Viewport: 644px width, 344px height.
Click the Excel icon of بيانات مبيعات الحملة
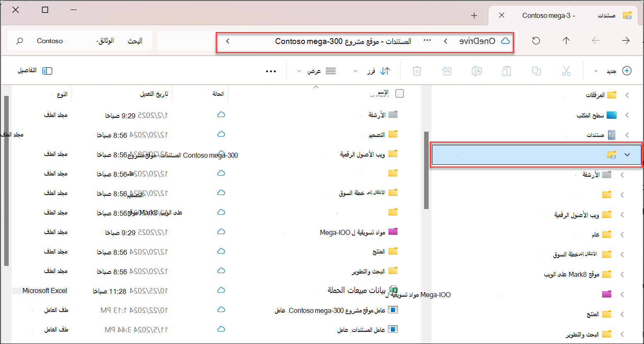[393, 290]
